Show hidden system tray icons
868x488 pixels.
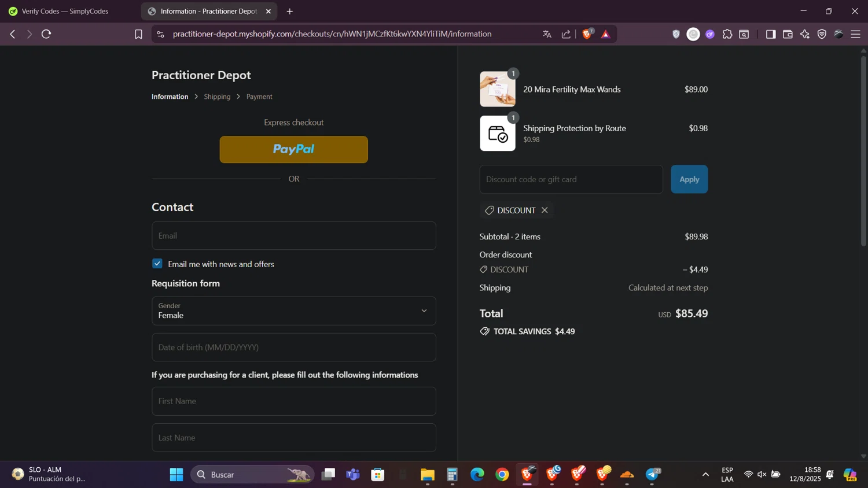point(705,475)
